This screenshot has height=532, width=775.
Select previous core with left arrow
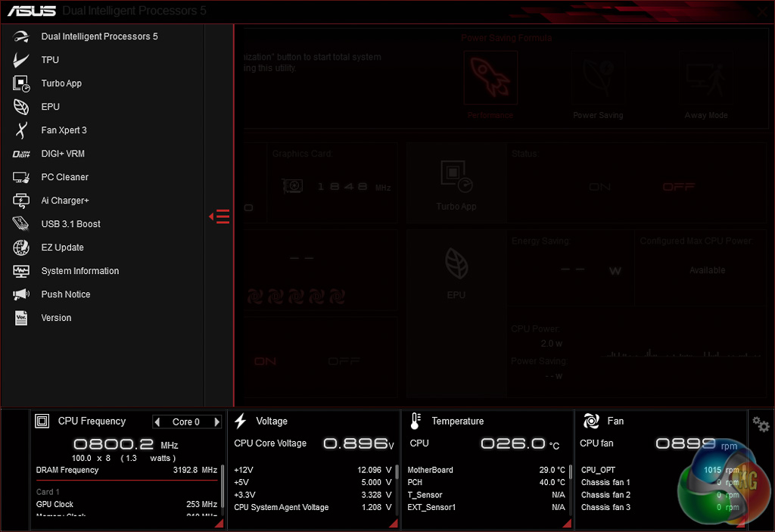pyautogui.click(x=157, y=422)
